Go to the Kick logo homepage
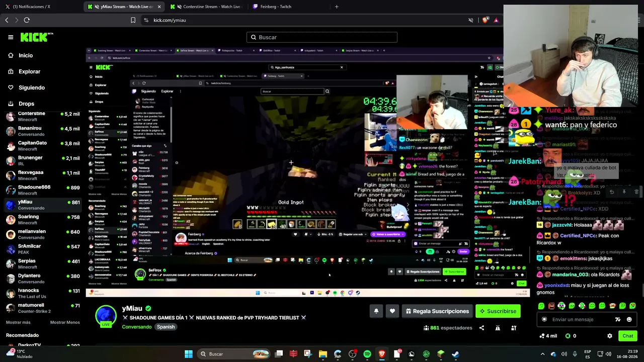The image size is (644, 362). pyautogui.click(x=37, y=37)
